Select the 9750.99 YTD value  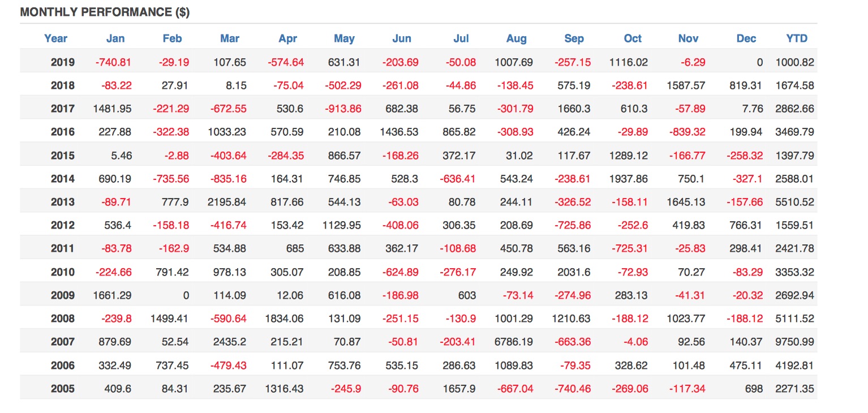(x=794, y=342)
